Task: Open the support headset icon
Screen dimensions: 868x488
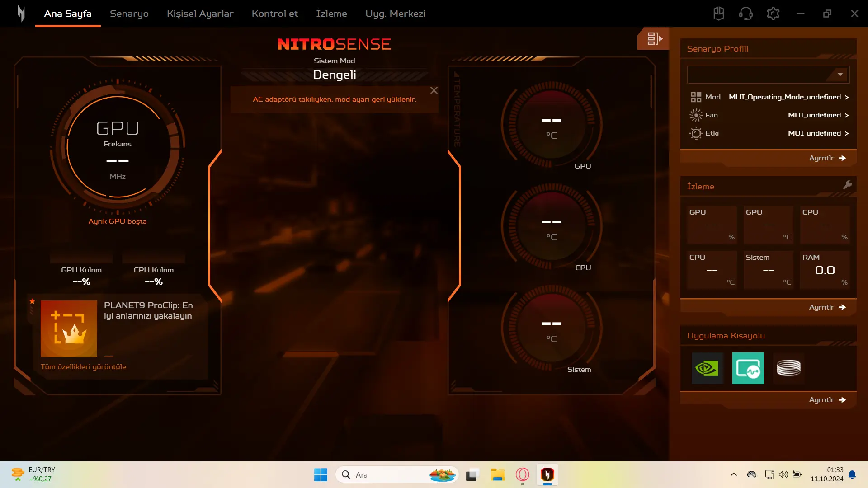Action: (746, 14)
